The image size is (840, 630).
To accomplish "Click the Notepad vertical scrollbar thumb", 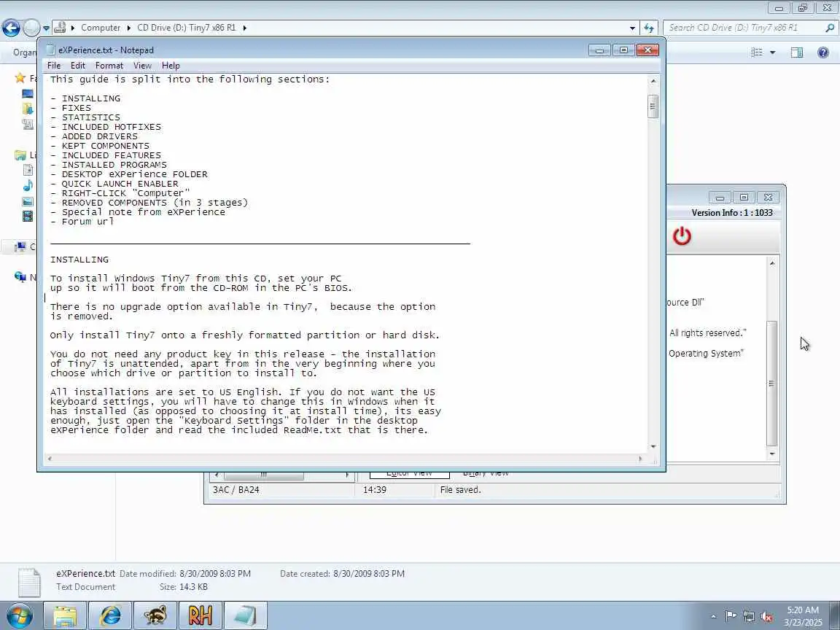I will [x=653, y=106].
